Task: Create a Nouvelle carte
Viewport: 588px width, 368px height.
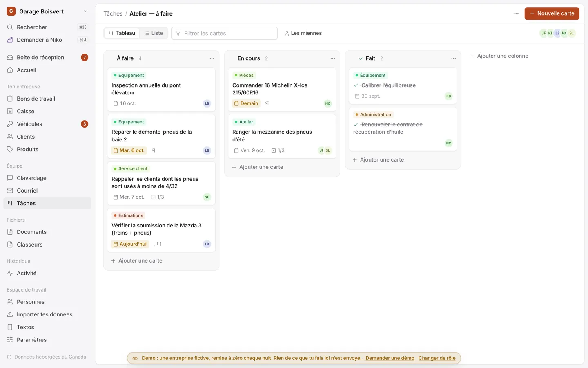Action: [552, 13]
